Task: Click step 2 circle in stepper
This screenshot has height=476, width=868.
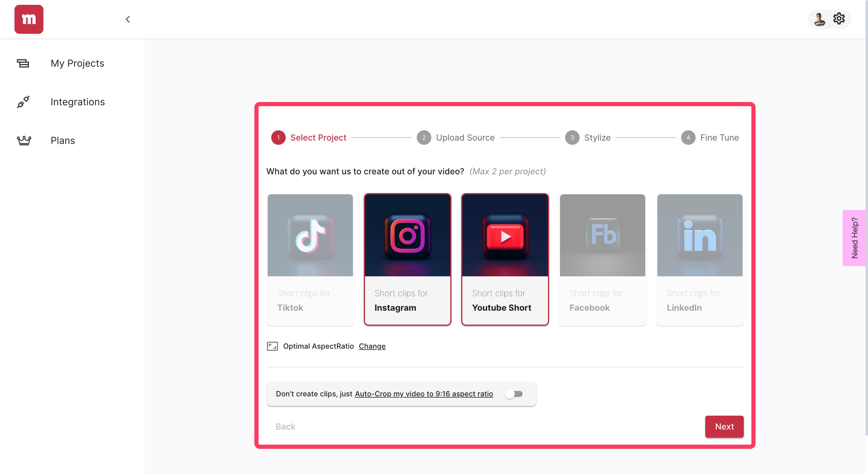Action: coord(424,138)
